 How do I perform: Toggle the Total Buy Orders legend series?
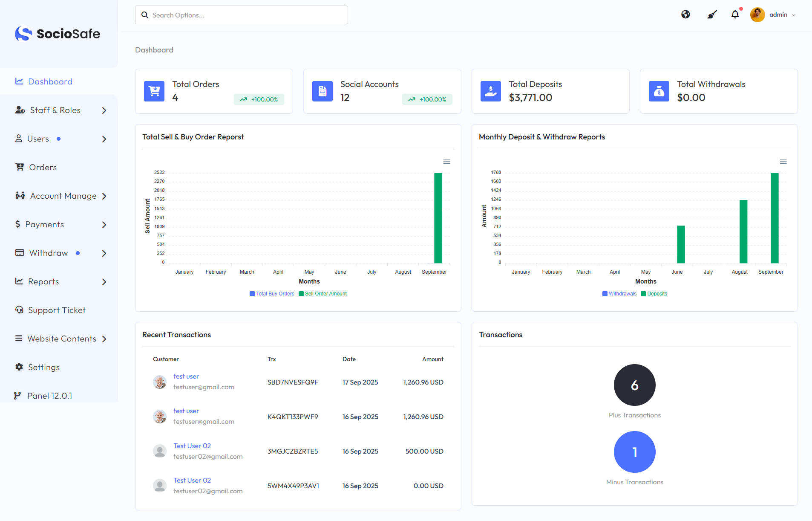(x=272, y=294)
